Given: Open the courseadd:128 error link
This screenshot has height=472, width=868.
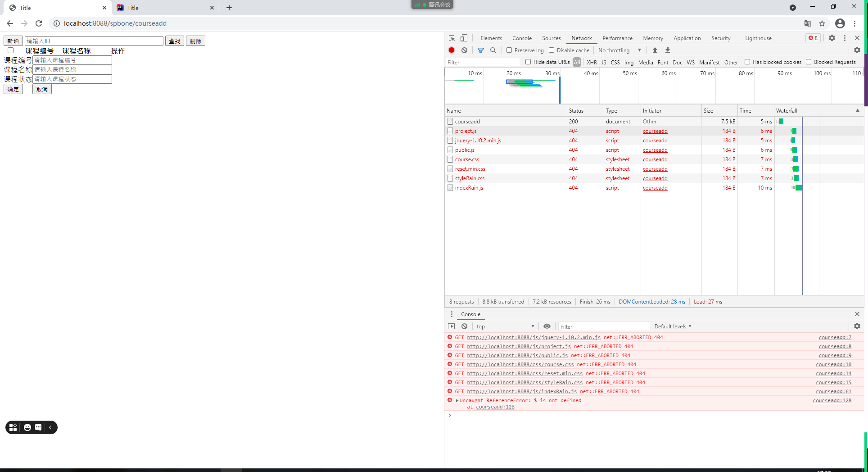Looking at the screenshot, I should click(x=831, y=400).
